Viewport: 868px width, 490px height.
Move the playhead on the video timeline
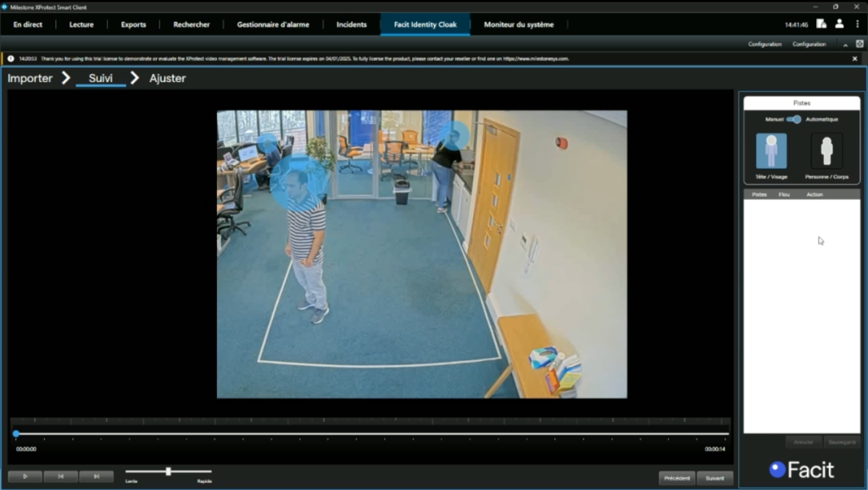[14, 434]
